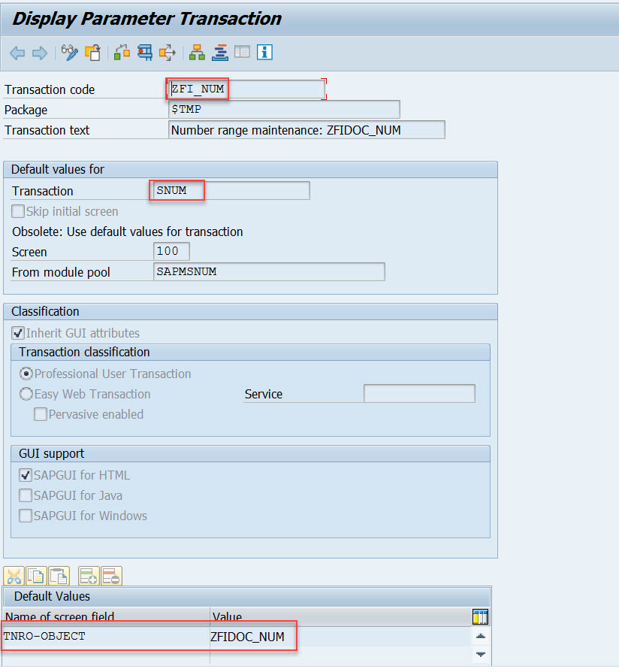Image resolution: width=619 pixels, height=672 pixels.
Task: Click the insert row icon in Default Values
Action: click(89, 576)
